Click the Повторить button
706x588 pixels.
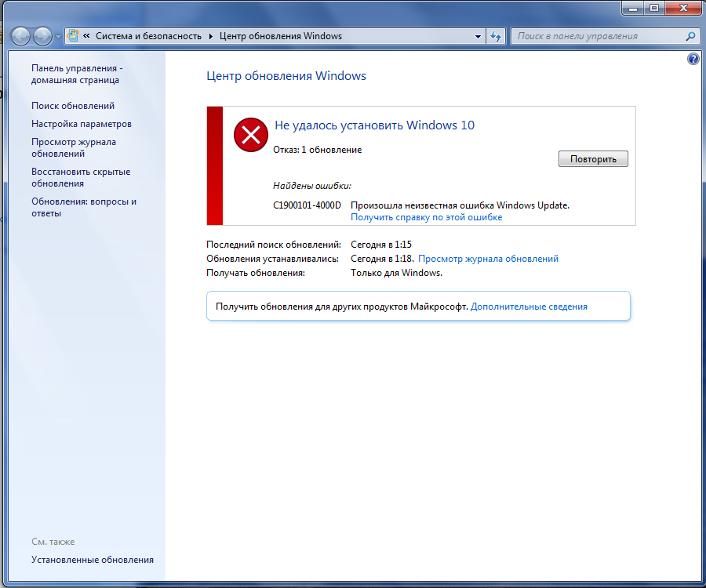coord(593,159)
